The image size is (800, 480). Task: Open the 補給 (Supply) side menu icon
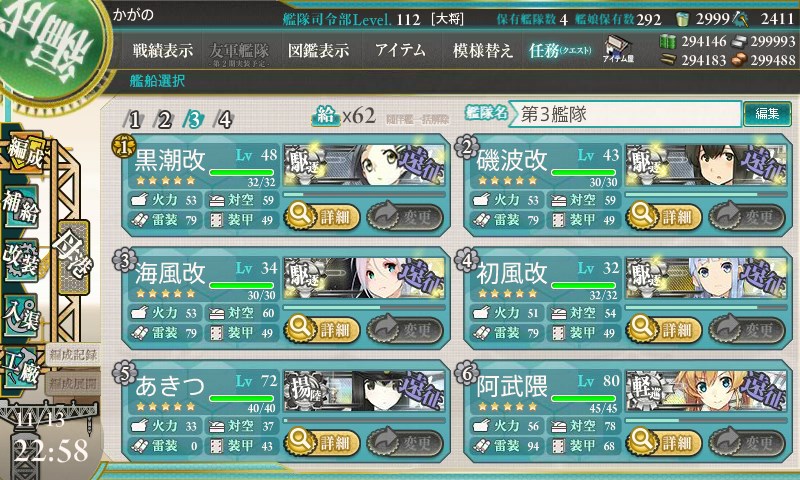click(x=21, y=205)
